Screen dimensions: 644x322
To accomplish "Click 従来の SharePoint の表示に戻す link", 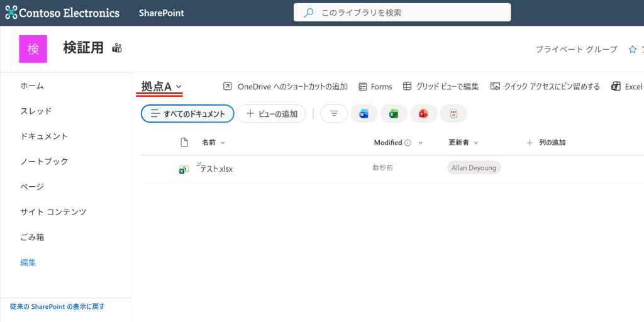I will [57, 307].
